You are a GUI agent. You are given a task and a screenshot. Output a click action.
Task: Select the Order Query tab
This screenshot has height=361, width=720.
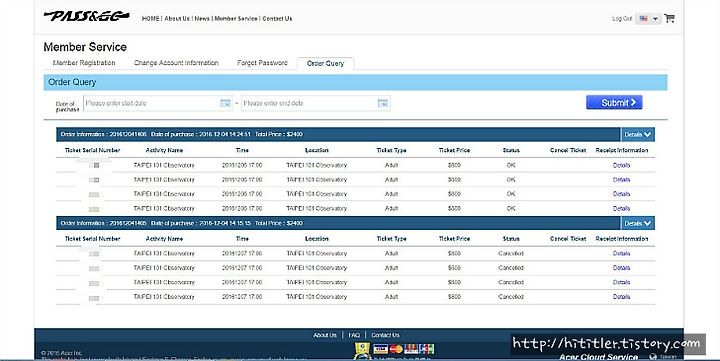click(325, 63)
